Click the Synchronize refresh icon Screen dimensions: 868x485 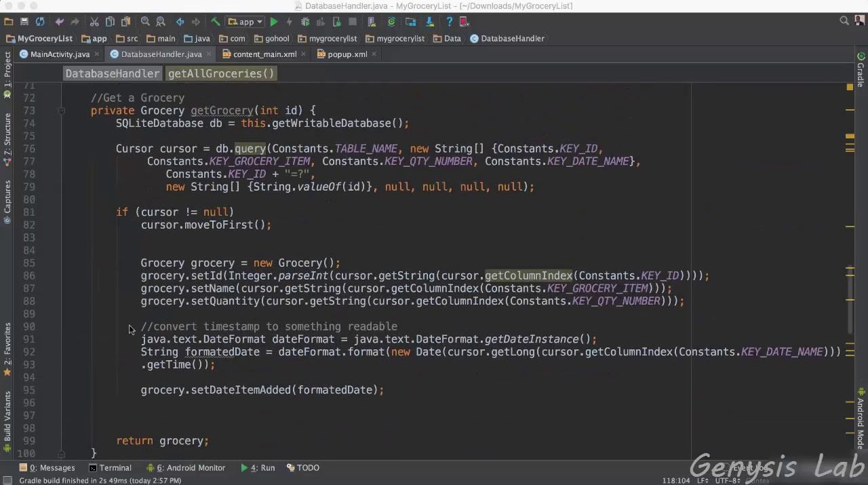click(x=40, y=22)
